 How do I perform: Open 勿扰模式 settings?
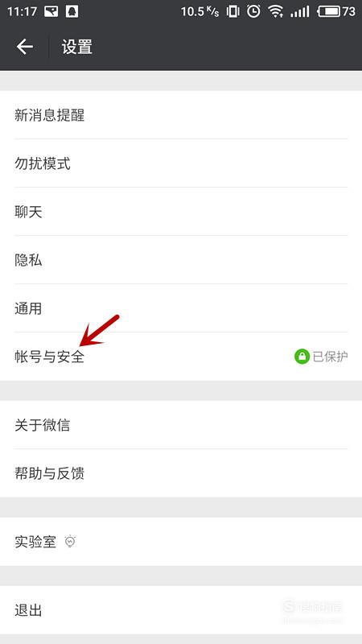coord(181,163)
